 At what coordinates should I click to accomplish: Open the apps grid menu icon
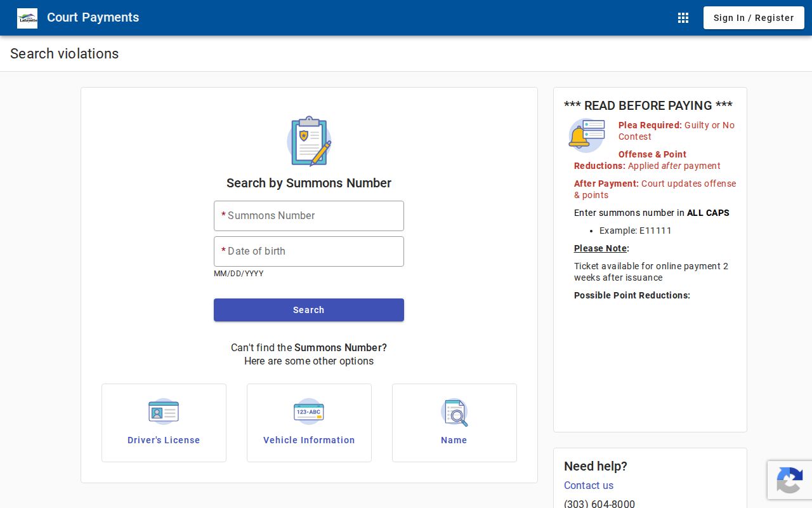(683, 18)
